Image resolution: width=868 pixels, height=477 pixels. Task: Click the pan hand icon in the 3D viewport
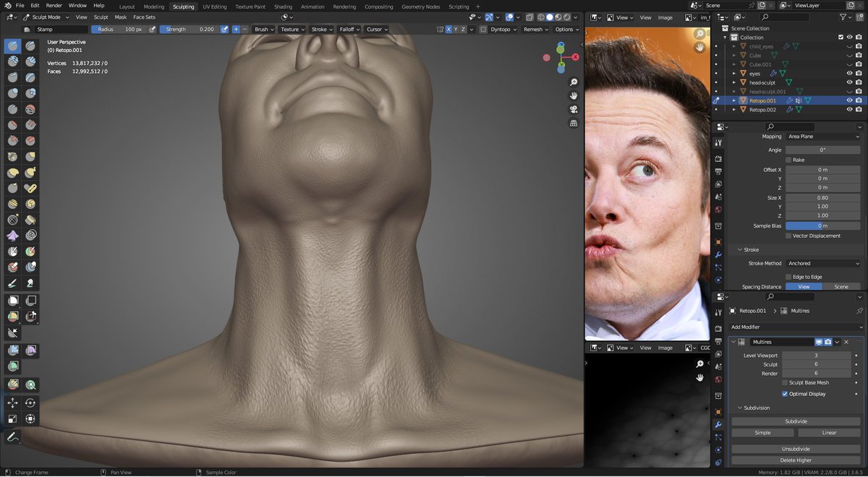tap(574, 95)
